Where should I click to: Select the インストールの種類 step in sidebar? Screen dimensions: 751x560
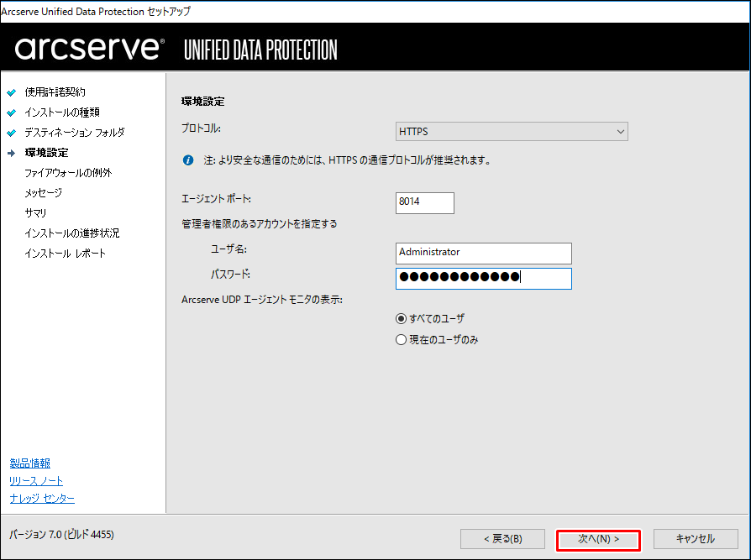(62, 112)
